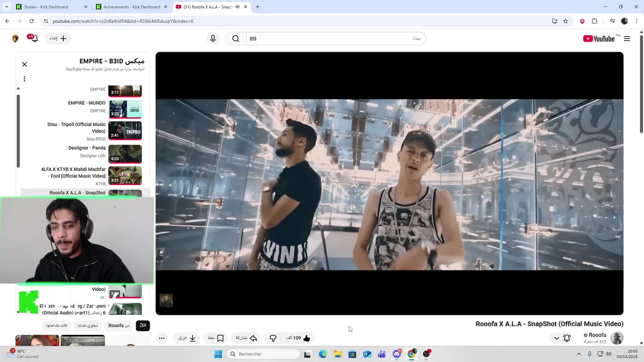Screen dimensions: 644x362
Task: Click the site info icon in address bar
Action: pyautogui.click(x=46, y=21)
